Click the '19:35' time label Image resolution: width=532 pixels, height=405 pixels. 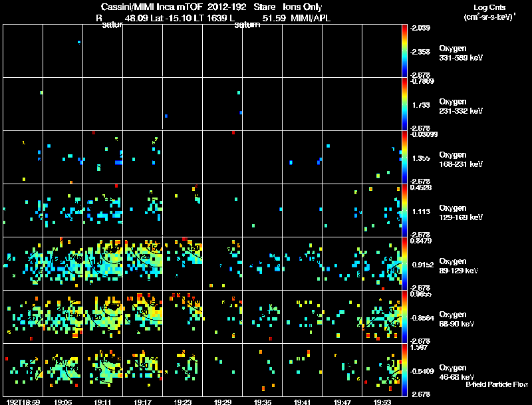(x=262, y=402)
